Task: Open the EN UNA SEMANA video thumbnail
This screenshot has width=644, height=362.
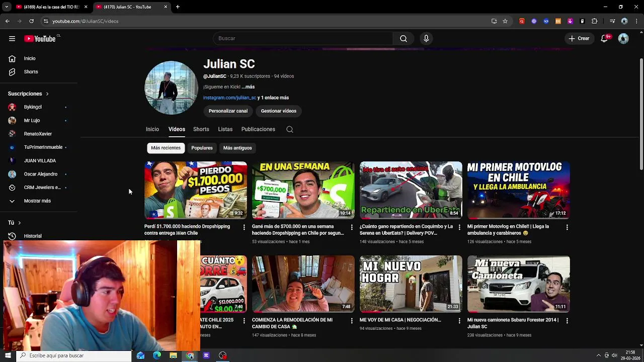Action: pyautogui.click(x=303, y=190)
